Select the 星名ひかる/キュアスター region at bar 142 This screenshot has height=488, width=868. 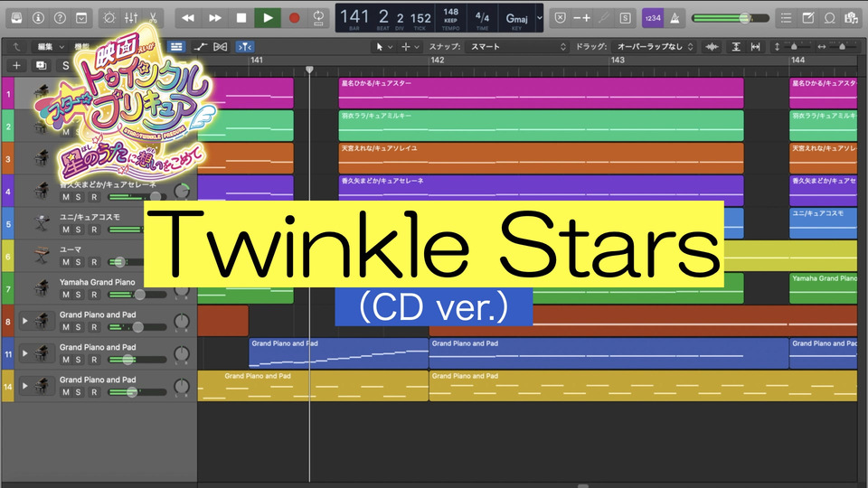[541, 93]
